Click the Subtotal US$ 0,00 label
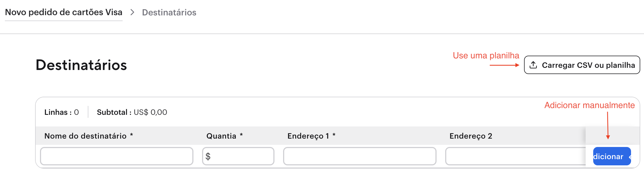 [132, 112]
